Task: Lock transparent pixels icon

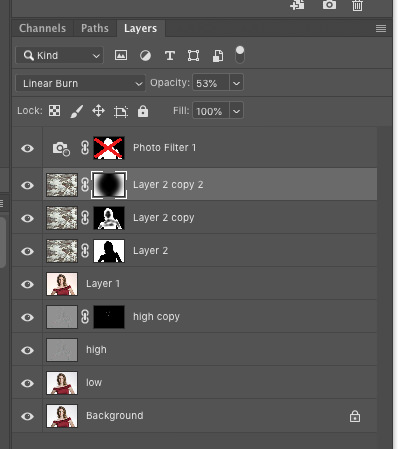Action: (x=54, y=111)
